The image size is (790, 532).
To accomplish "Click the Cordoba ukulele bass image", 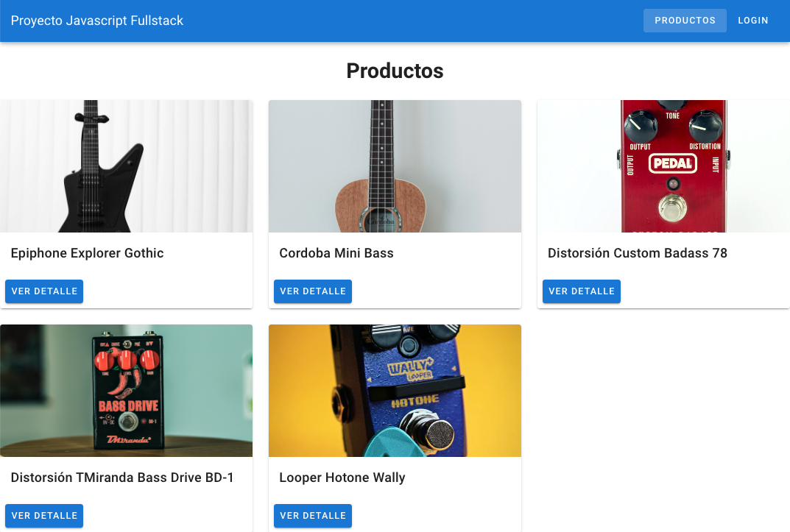I will click(x=395, y=166).
